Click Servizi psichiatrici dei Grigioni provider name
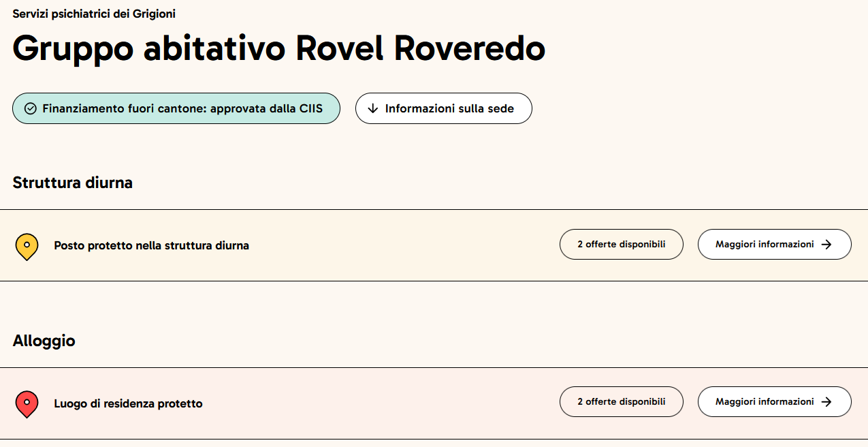The image size is (868, 447). click(94, 14)
